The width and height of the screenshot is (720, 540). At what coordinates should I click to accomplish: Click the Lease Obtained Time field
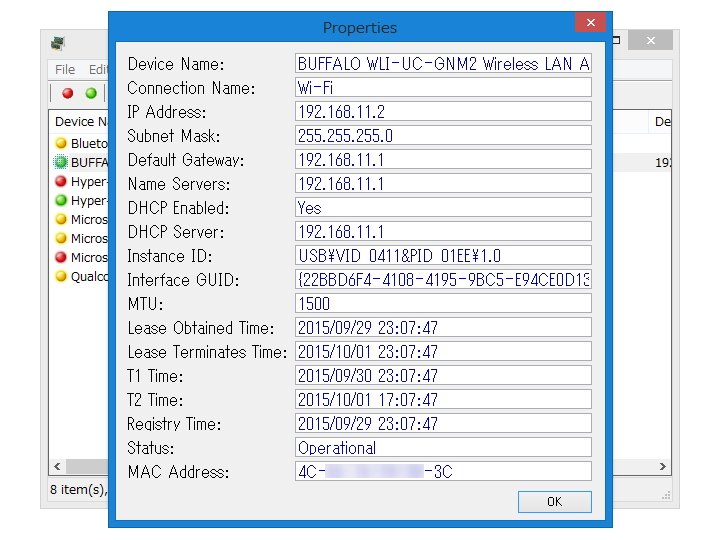(x=443, y=327)
